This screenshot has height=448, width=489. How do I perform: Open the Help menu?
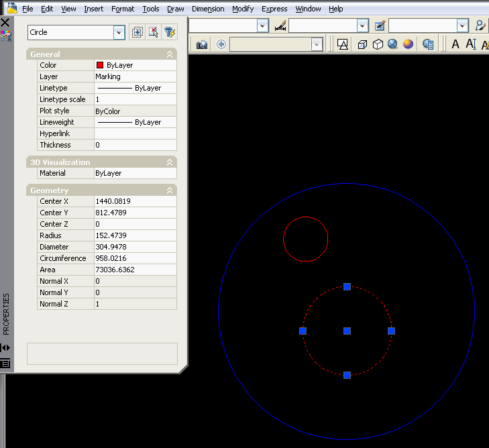click(x=336, y=9)
